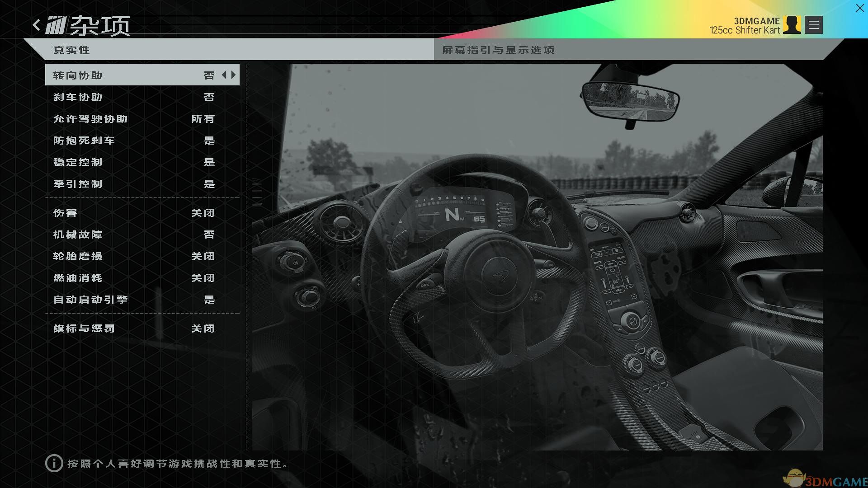This screenshot has width=868, height=488.
Task: Change the 伤害 setting from 关闭
Action: pos(203,213)
